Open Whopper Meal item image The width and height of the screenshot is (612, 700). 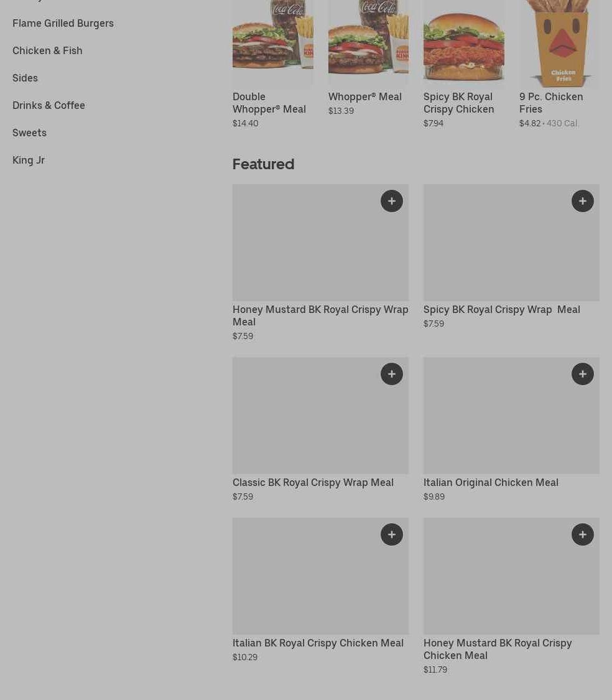[368, 42]
